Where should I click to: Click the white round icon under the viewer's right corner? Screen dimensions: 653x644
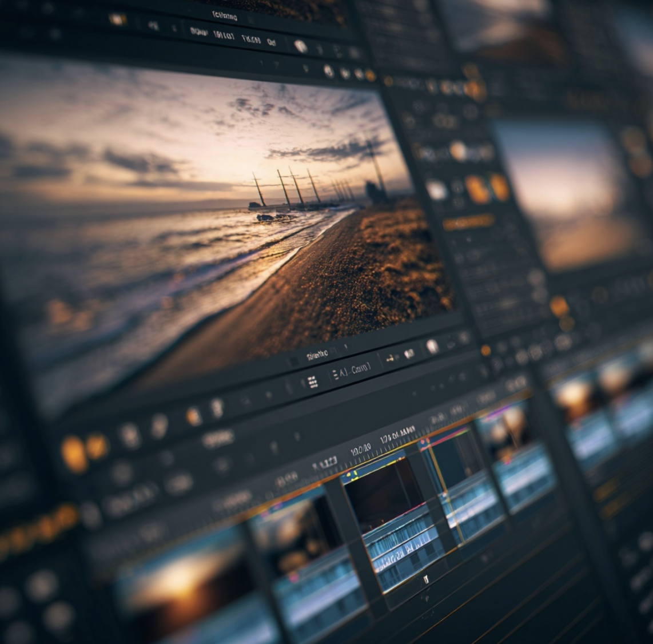coord(432,346)
